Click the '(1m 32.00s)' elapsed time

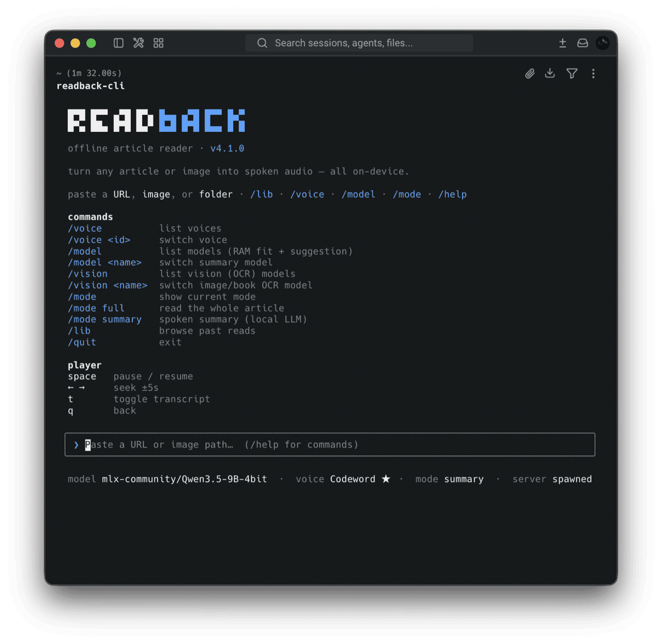(94, 73)
